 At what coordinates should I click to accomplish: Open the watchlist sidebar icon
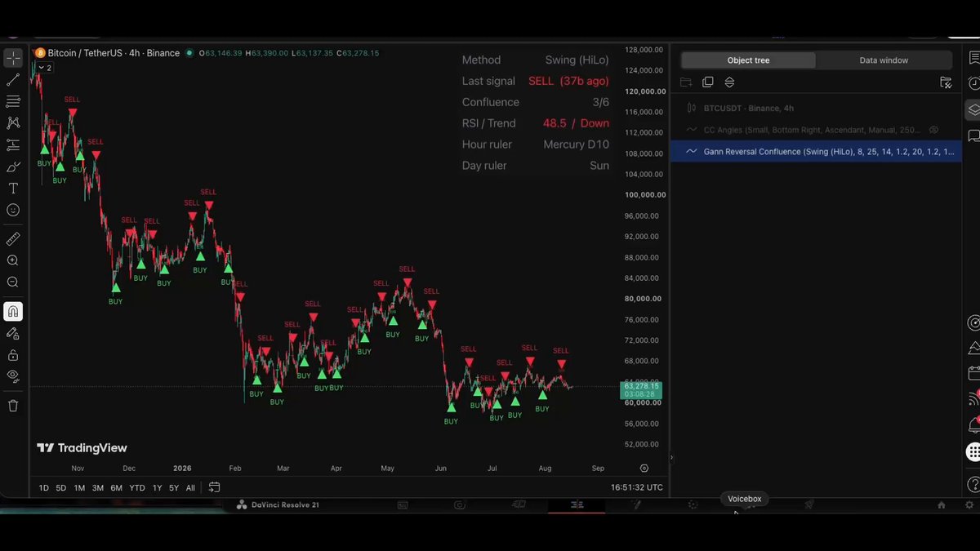pyautogui.click(x=973, y=57)
